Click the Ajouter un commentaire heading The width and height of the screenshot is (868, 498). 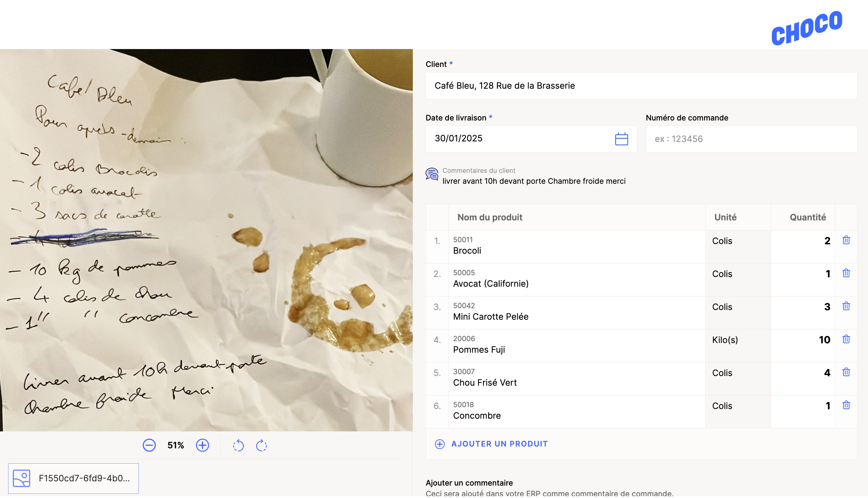[x=469, y=483]
